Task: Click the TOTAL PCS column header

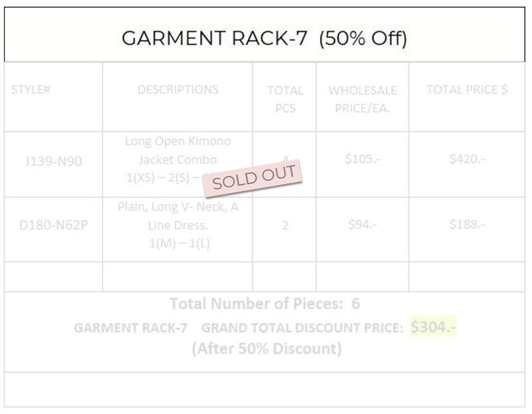Action: click(285, 98)
